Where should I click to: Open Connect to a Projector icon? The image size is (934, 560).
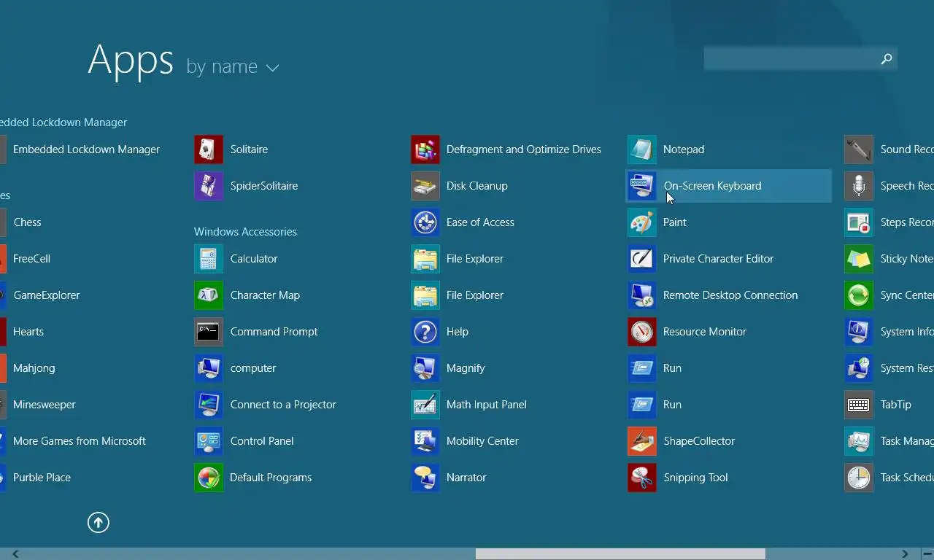[209, 405]
